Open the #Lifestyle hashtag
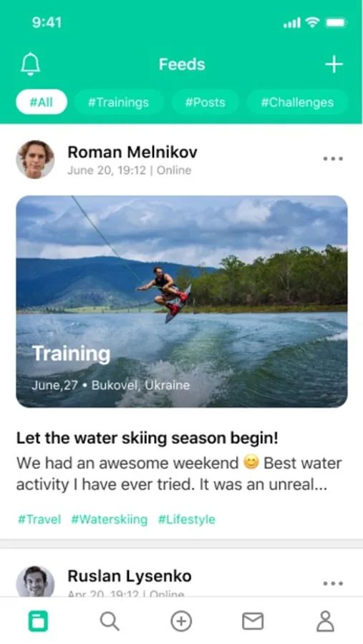This screenshot has width=363, height=644. pyautogui.click(x=187, y=519)
